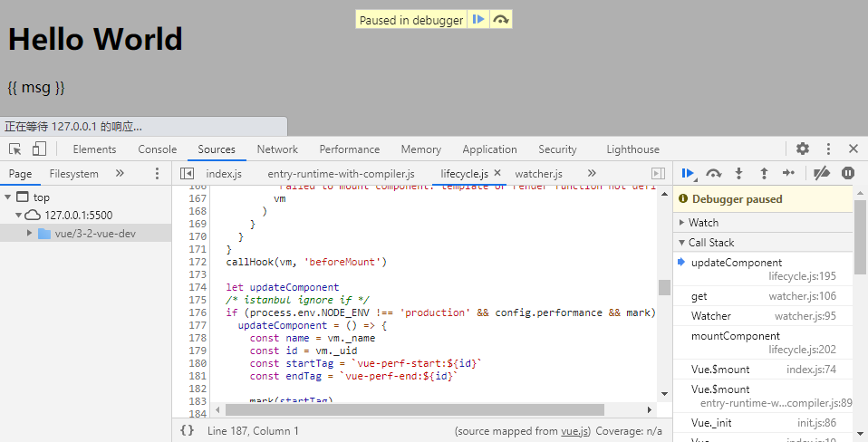The height and width of the screenshot is (442, 868).
Task: Resume script from the Paused in debugger overlay
Action: click(x=478, y=20)
